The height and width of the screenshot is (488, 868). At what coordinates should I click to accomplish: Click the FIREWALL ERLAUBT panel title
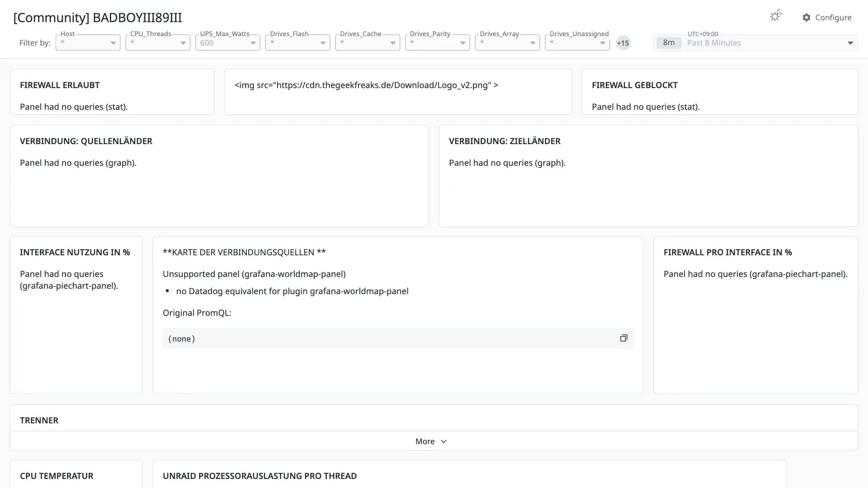[60, 85]
